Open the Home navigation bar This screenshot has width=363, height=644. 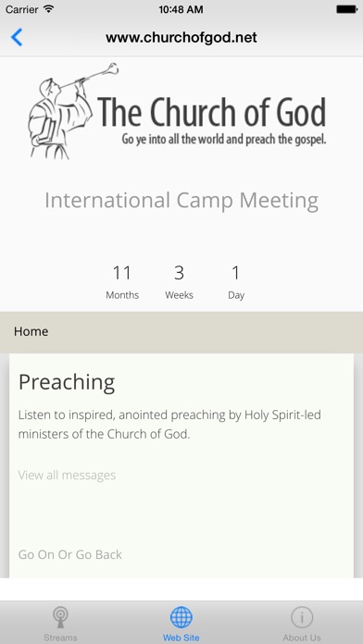(181, 332)
